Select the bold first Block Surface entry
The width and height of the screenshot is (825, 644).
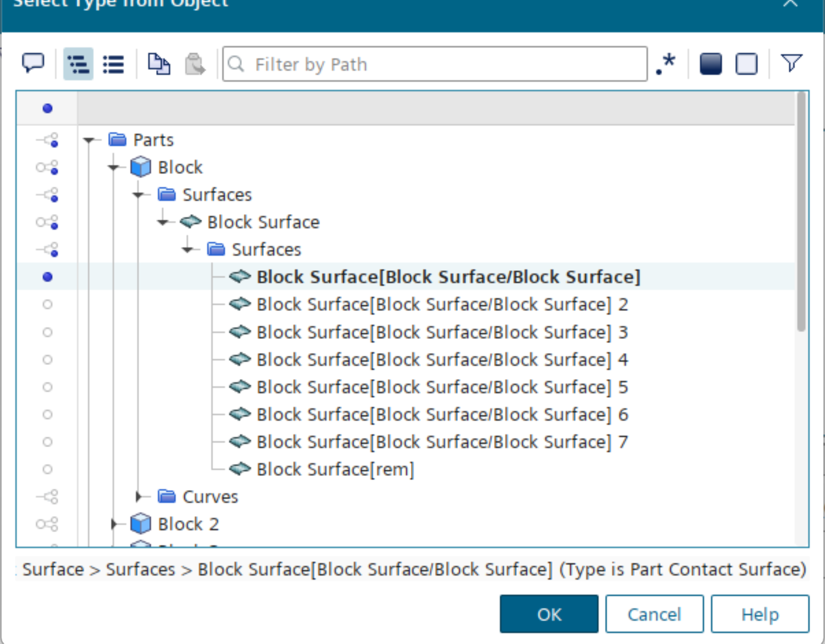coord(448,277)
